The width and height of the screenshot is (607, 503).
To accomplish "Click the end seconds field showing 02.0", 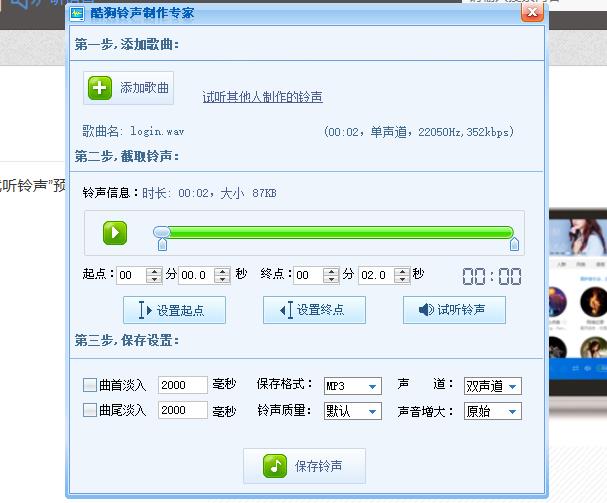I will [x=376, y=275].
